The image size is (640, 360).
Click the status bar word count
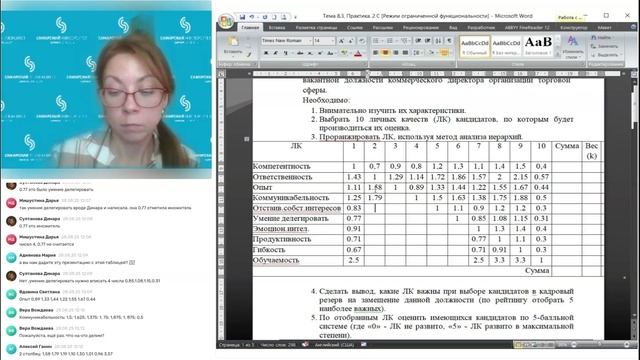tap(278, 345)
